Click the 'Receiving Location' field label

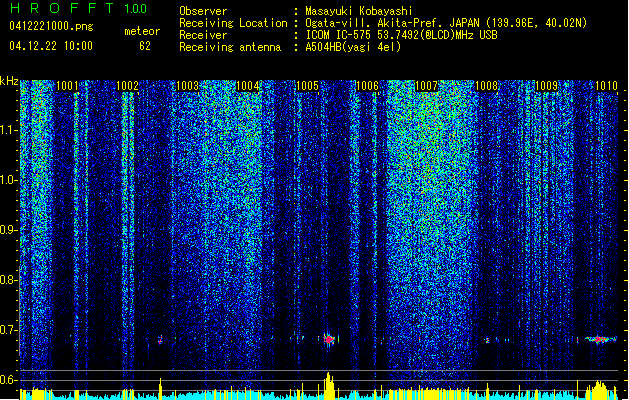click(x=233, y=23)
